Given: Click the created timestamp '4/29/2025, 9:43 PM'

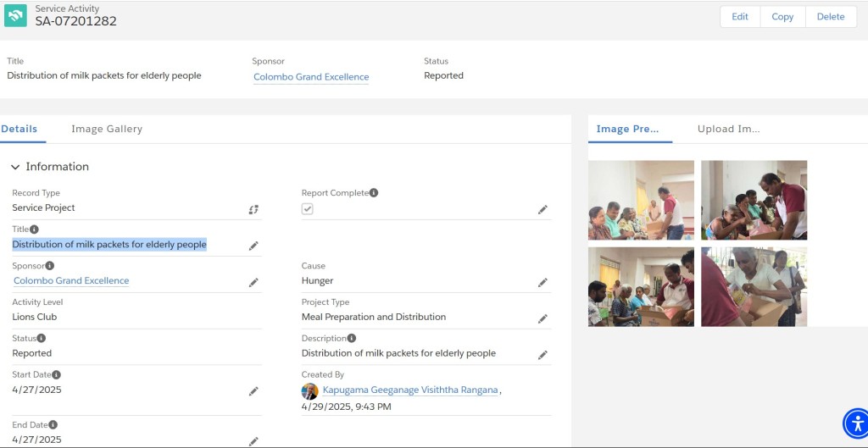Looking at the screenshot, I should point(346,407).
